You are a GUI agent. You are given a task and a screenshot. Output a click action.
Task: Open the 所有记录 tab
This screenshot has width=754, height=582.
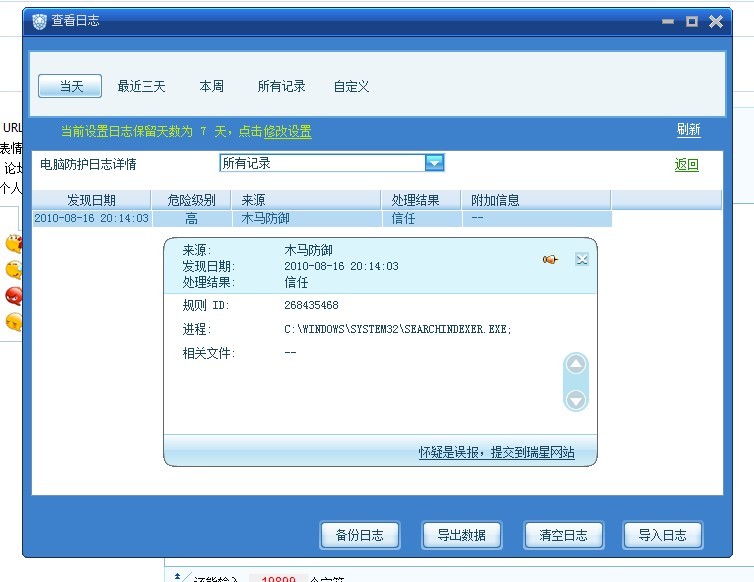coord(281,87)
